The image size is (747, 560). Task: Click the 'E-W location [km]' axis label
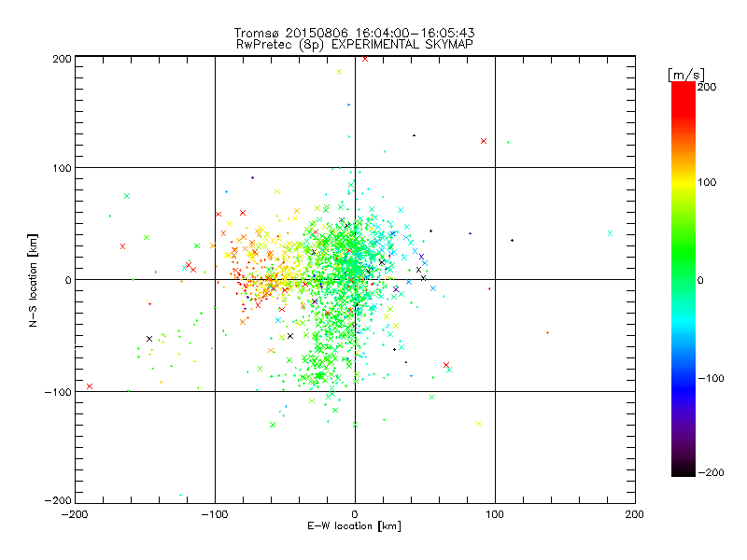tap(354, 526)
